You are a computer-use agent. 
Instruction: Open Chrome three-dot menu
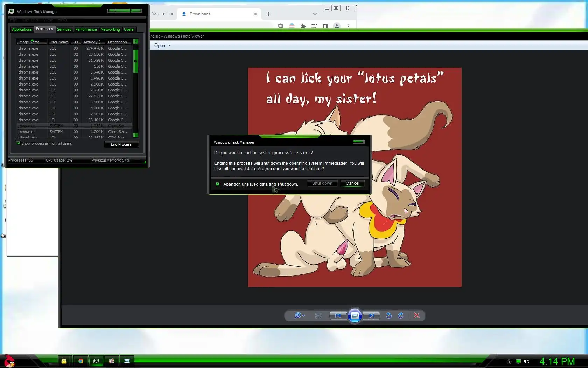tap(348, 26)
